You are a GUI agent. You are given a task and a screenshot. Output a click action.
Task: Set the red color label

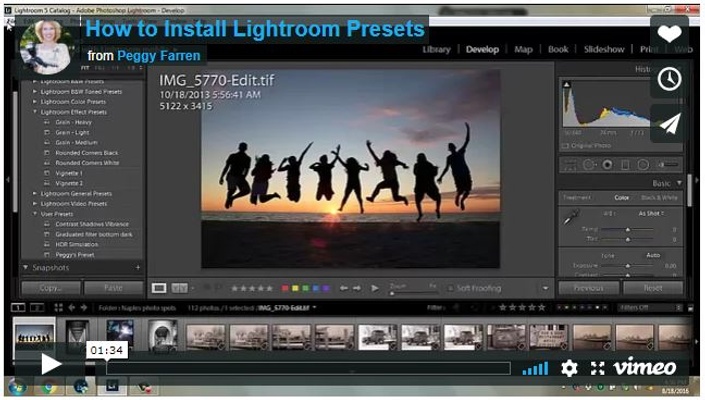tap(285, 288)
